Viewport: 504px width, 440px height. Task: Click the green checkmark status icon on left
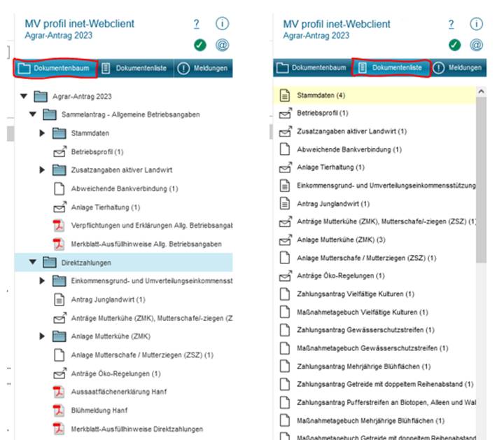coord(200,45)
